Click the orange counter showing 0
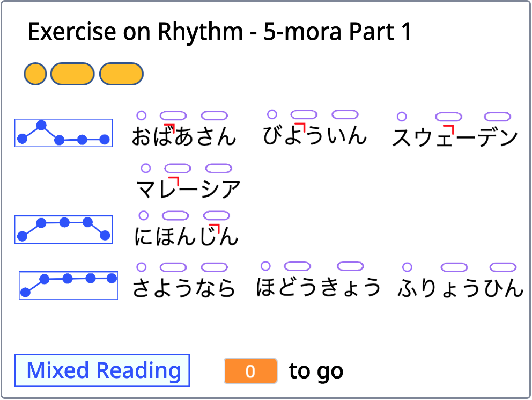Screen dimensions: 532x400 pyautogui.click(x=250, y=371)
